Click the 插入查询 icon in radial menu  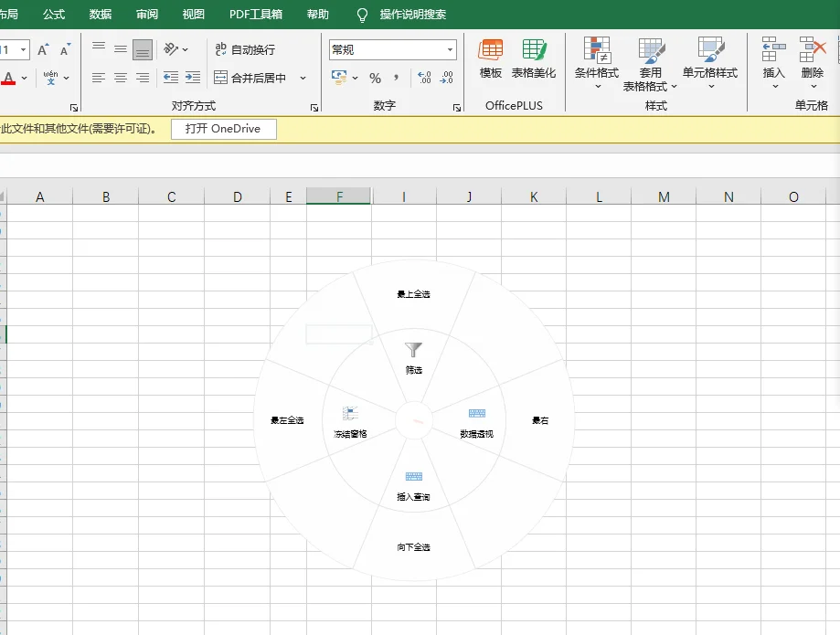(x=413, y=477)
